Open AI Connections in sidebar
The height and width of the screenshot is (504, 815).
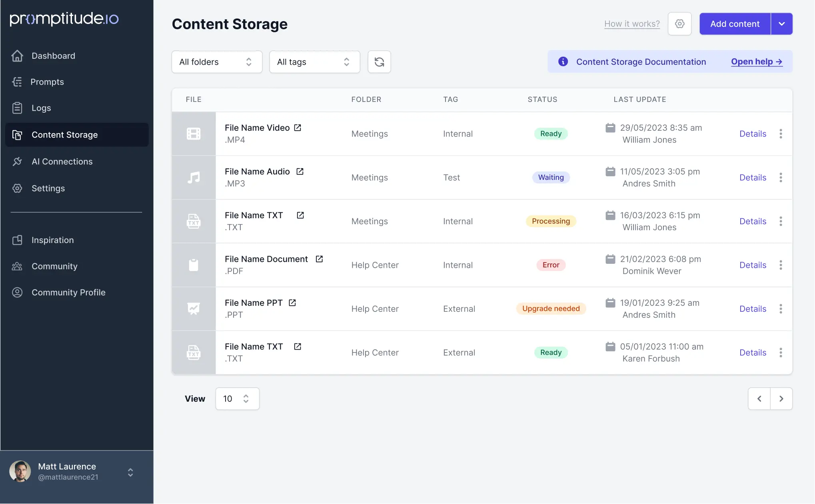click(x=62, y=161)
